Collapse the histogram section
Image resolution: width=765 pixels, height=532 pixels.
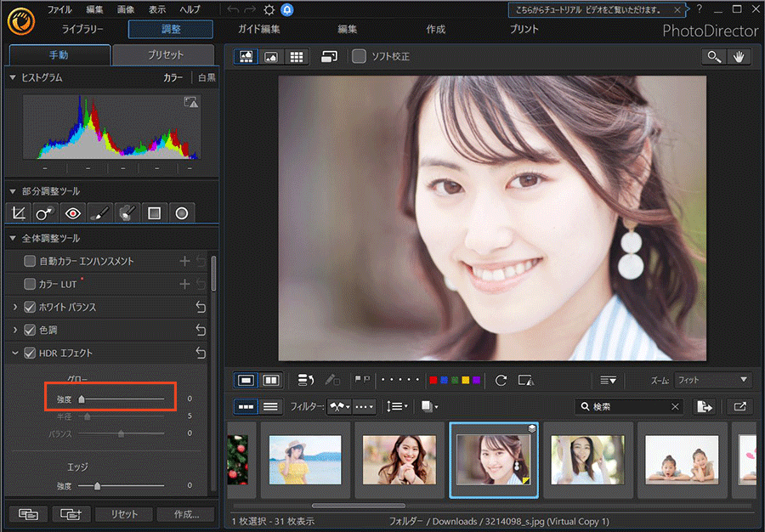13,77
